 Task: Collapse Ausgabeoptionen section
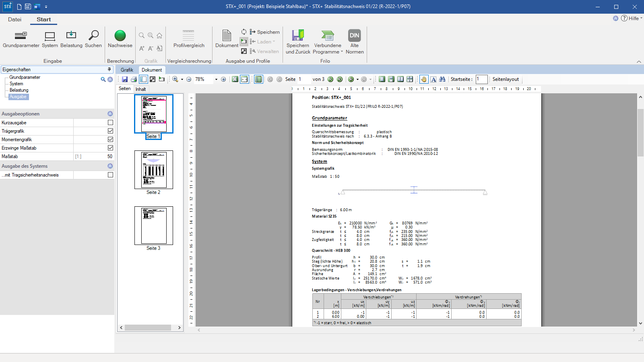tap(110, 114)
